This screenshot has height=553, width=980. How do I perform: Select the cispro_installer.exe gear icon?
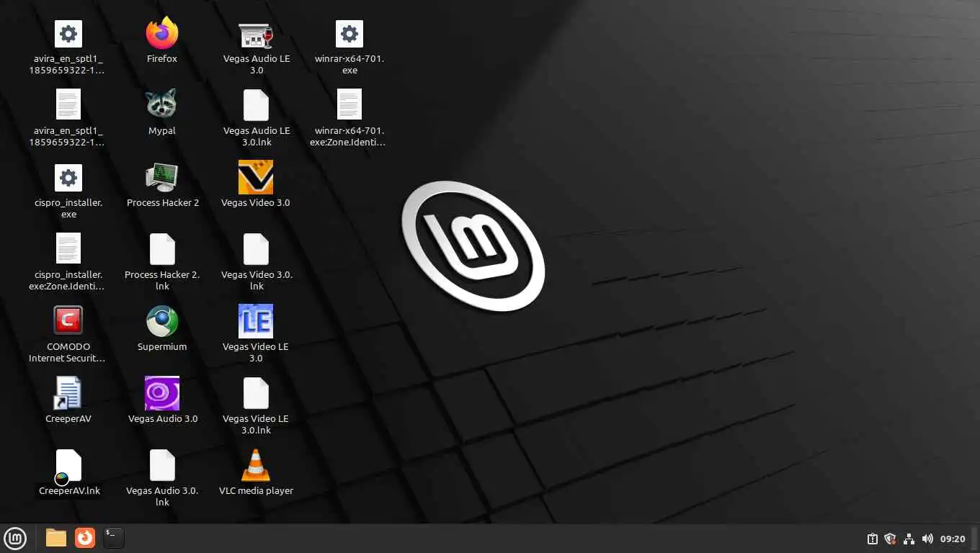pyautogui.click(x=68, y=178)
